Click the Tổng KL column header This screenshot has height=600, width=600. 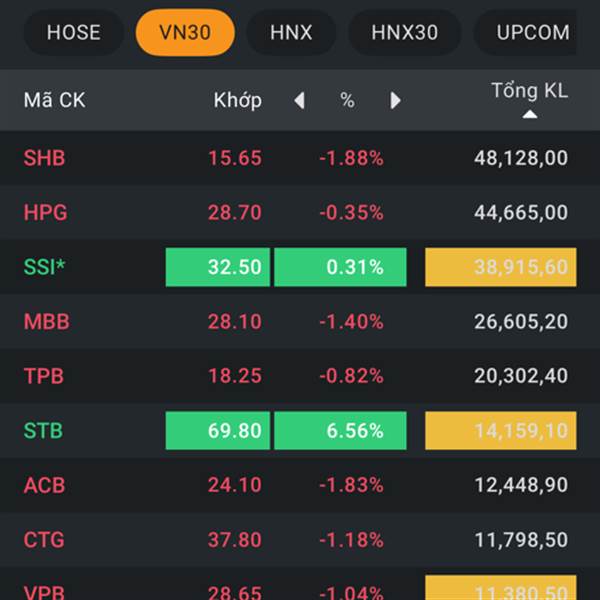coord(529,91)
